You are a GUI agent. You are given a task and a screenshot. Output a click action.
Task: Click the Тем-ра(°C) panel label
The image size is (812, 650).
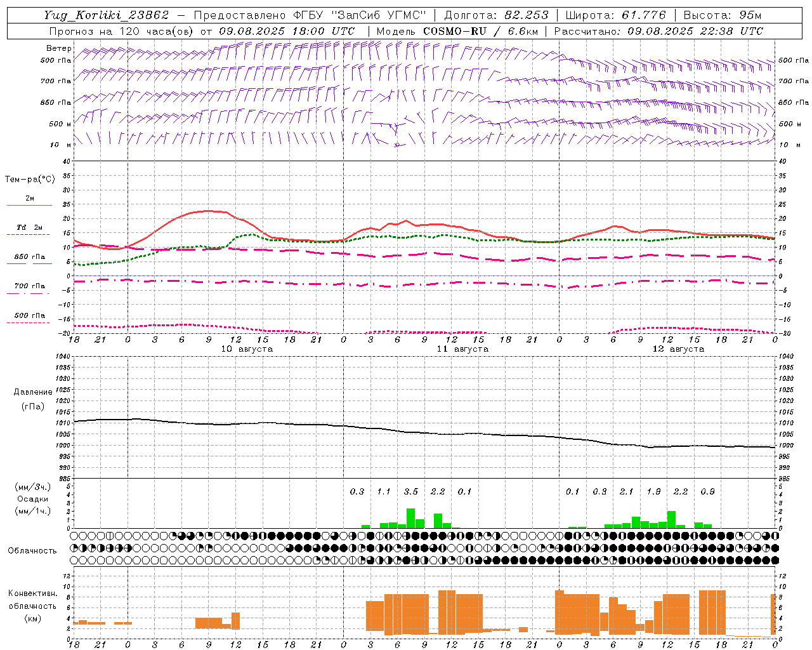click(x=30, y=180)
